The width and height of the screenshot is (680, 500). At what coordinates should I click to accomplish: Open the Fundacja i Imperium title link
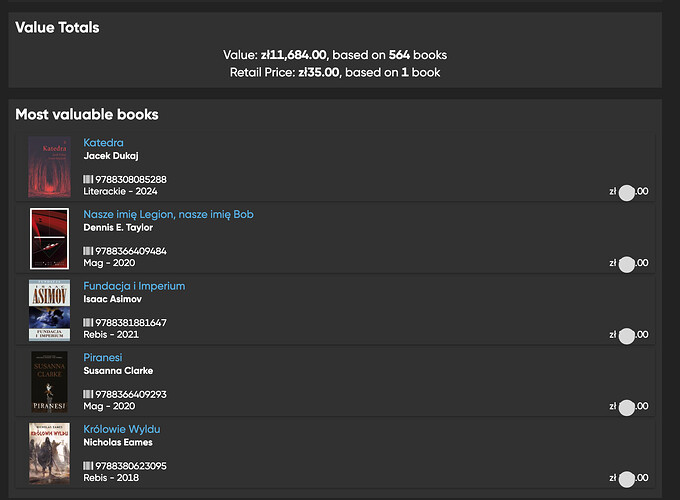pos(134,286)
